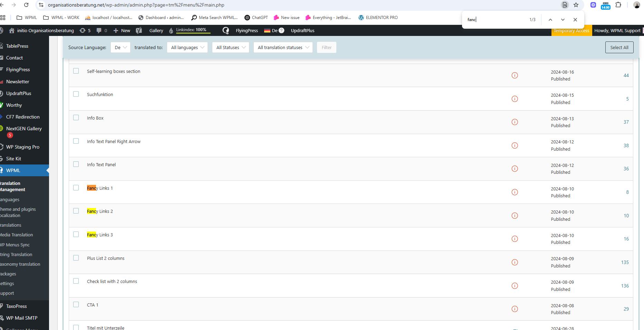Click status icon for Self-learning boxes section
The height and width of the screenshot is (330, 644).
click(x=515, y=75)
